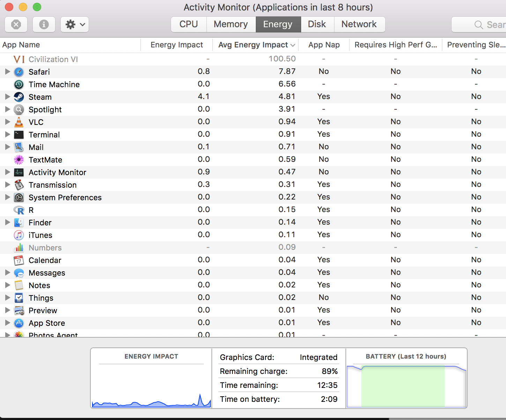Expand the System Preferences process group
The height and width of the screenshot is (420, 506).
(x=7, y=197)
